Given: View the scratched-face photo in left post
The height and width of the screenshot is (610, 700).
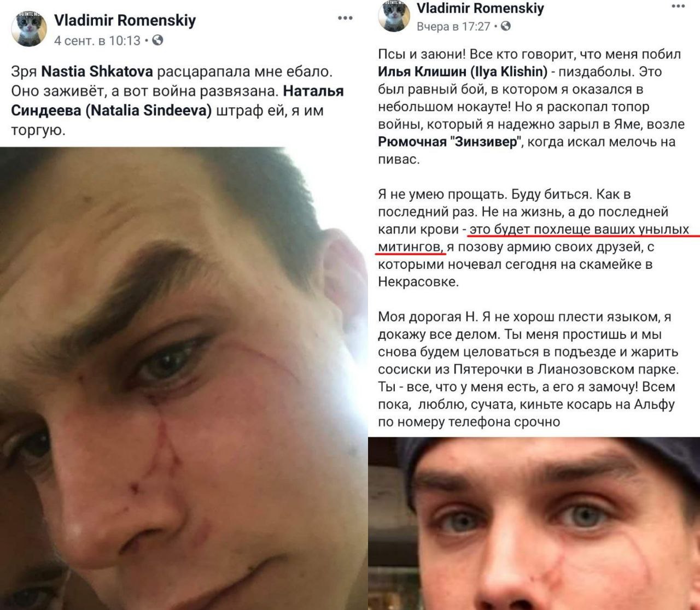Looking at the screenshot, I should pyautogui.click(x=184, y=378).
